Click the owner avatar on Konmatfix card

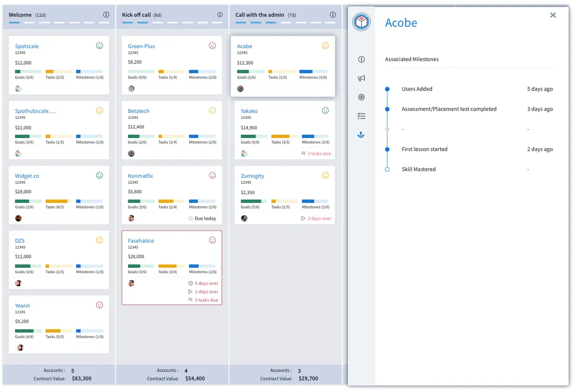131,218
